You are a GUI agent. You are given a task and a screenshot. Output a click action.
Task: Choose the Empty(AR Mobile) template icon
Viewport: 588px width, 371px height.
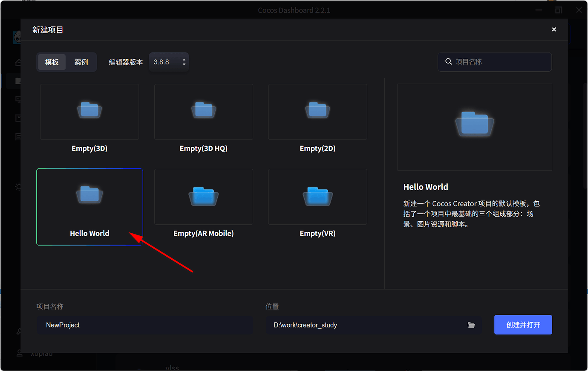(204, 196)
